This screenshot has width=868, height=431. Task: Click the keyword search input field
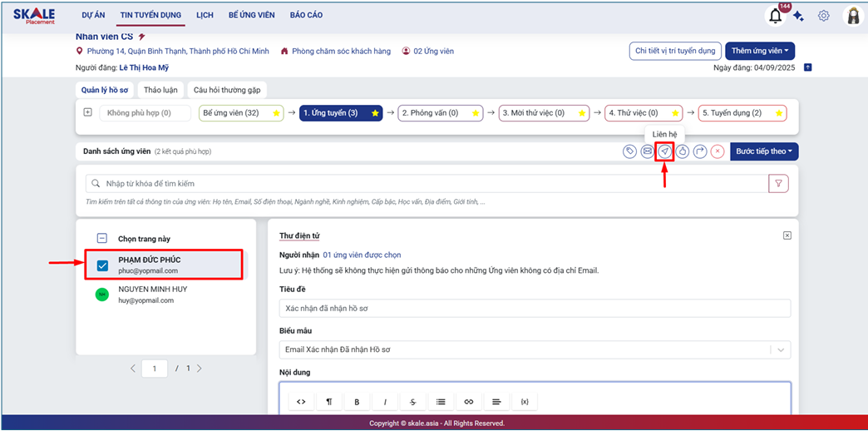pos(428,183)
